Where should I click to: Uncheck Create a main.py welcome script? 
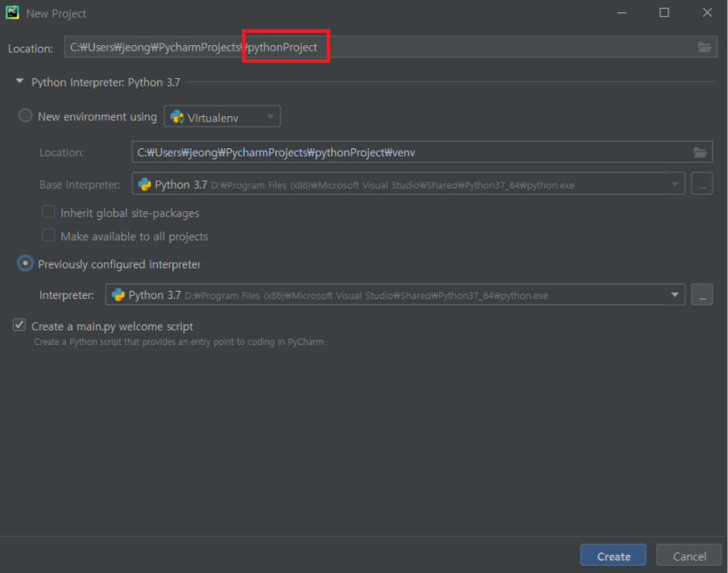(x=19, y=325)
